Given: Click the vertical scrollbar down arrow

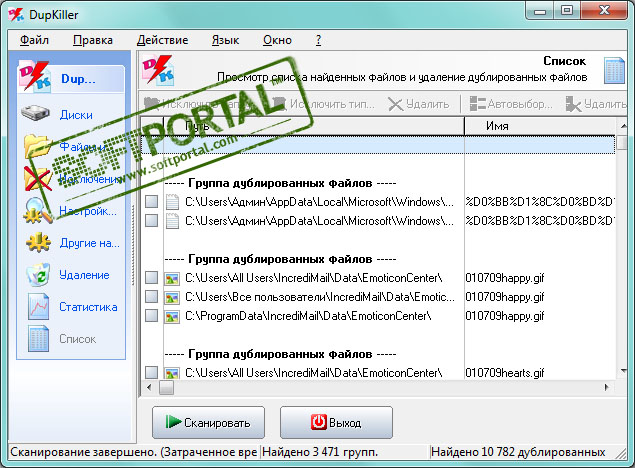Looking at the screenshot, I should [623, 370].
